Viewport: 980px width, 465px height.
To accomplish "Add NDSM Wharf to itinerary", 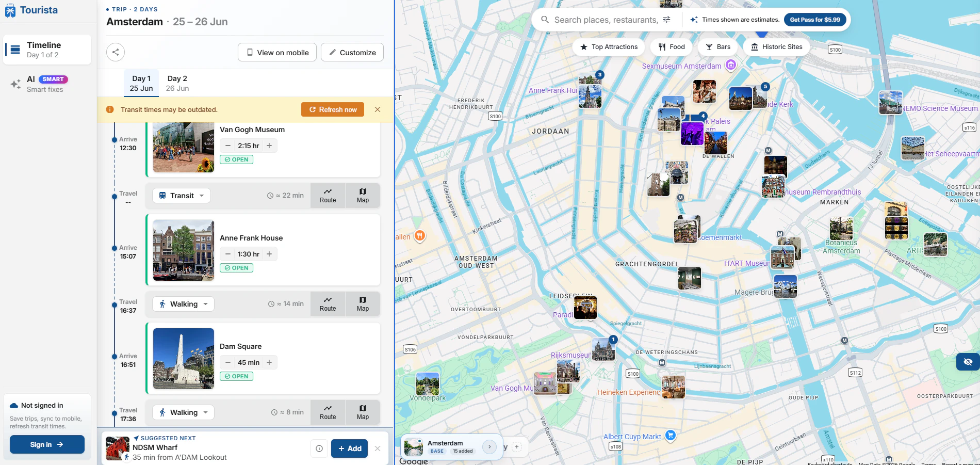I will point(350,448).
